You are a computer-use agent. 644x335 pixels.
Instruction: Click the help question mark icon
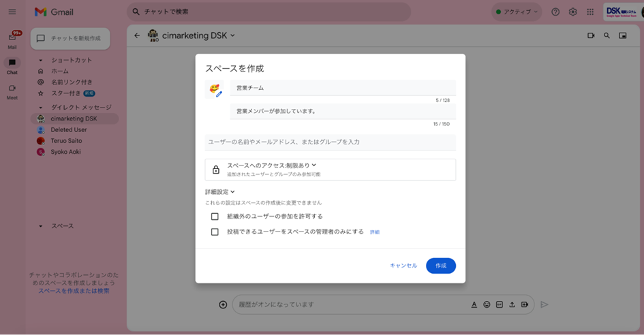pyautogui.click(x=555, y=12)
